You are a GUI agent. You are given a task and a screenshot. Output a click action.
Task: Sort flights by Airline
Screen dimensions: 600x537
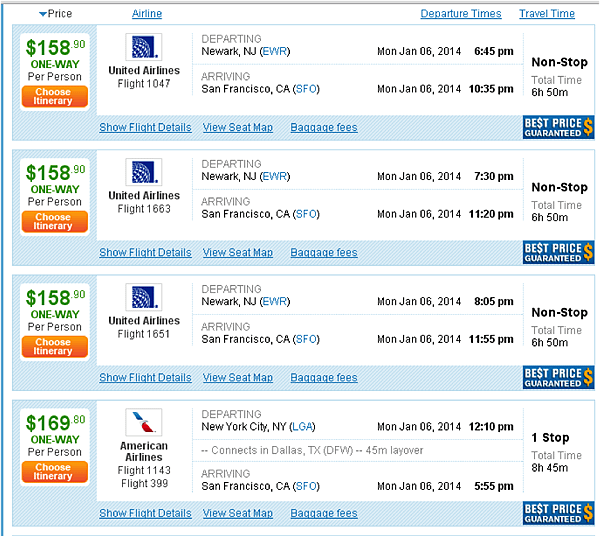[x=147, y=14]
